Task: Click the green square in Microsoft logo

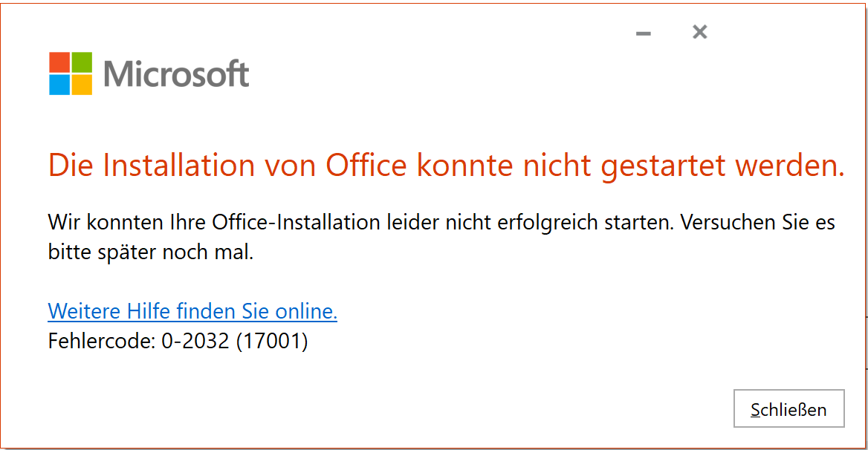Action: click(x=82, y=62)
